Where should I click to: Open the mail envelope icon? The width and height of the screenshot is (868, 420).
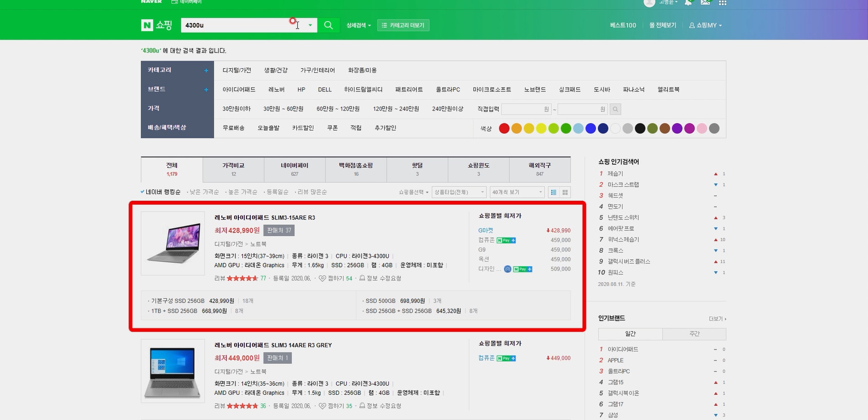tap(705, 3)
